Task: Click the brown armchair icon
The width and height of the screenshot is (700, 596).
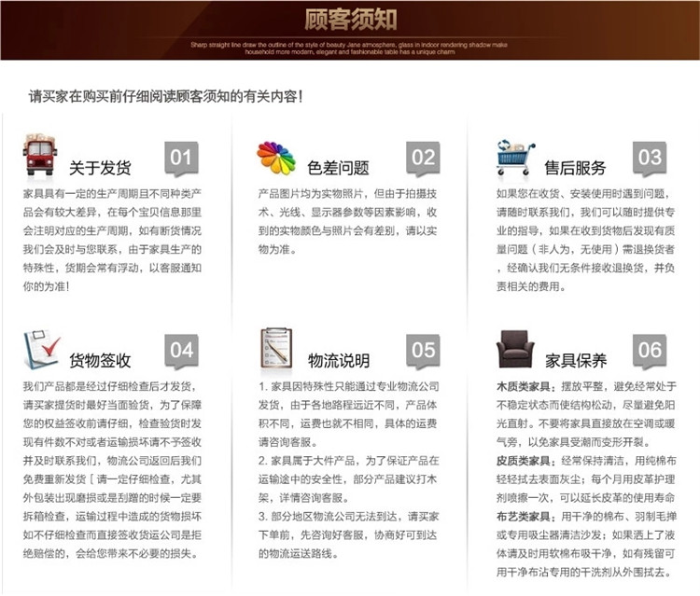Action: tap(514, 349)
